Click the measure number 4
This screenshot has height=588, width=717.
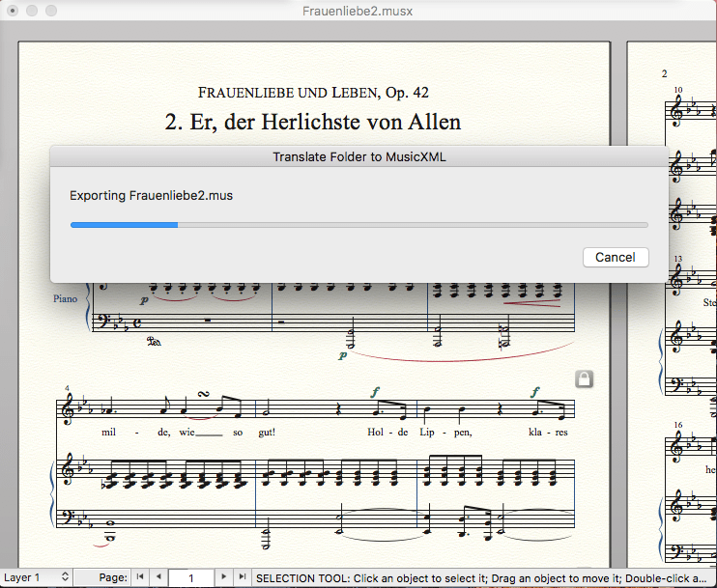click(x=68, y=388)
